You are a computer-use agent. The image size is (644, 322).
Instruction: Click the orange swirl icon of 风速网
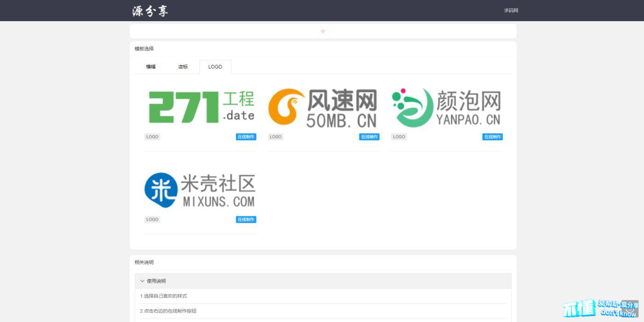[286, 107]
